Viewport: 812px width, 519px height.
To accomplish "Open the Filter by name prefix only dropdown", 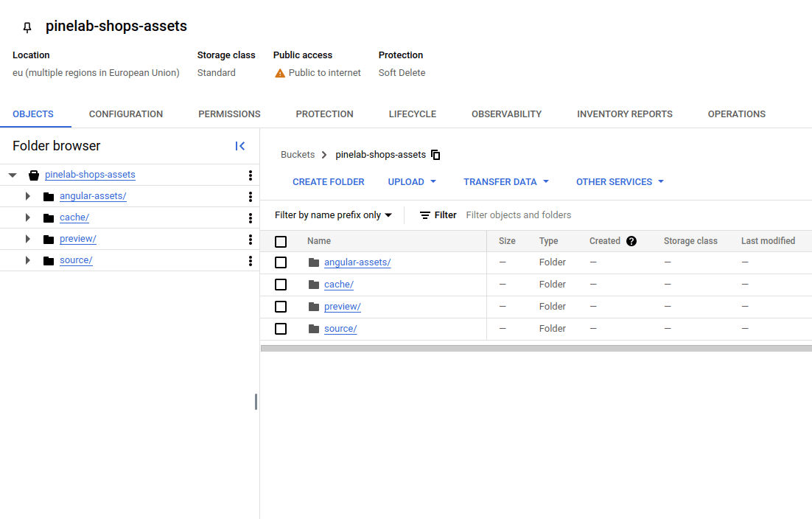I will point(333,215).
